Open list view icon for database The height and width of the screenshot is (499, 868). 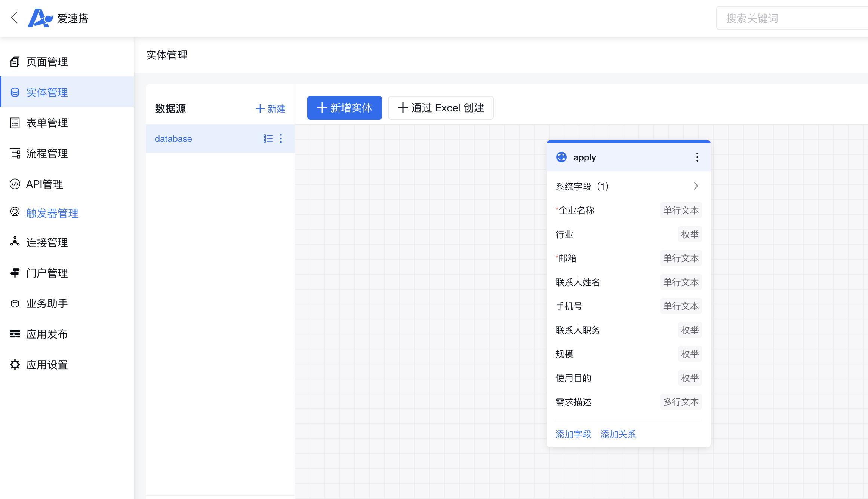(x=268, y=139)
